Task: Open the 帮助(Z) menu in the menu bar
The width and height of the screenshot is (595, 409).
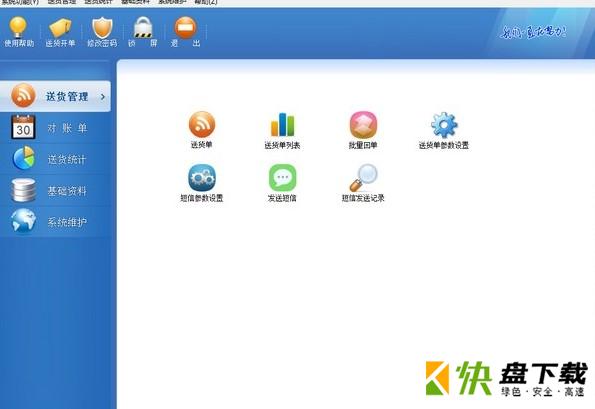Action: (206, 2)
